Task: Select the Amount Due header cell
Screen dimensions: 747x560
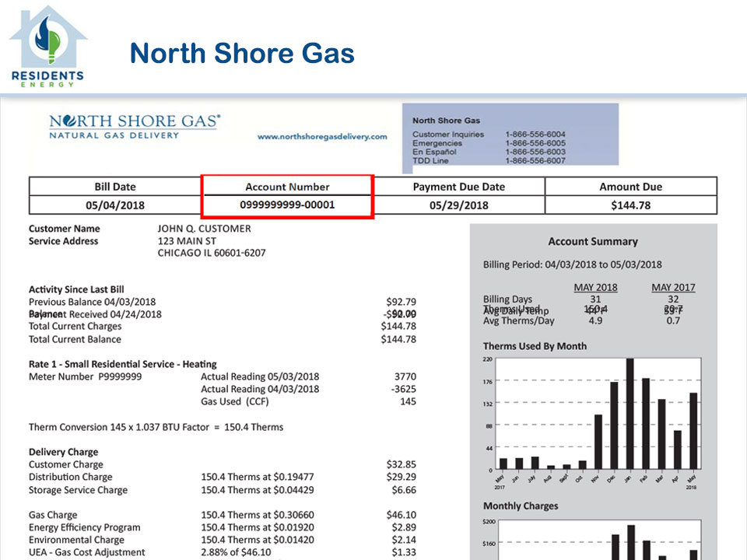Action: 630,187
